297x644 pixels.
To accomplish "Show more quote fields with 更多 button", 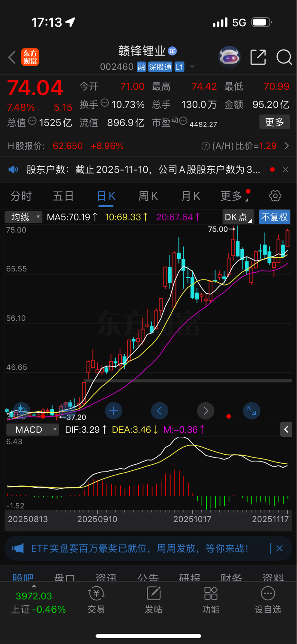I will (x=275, y=122).
